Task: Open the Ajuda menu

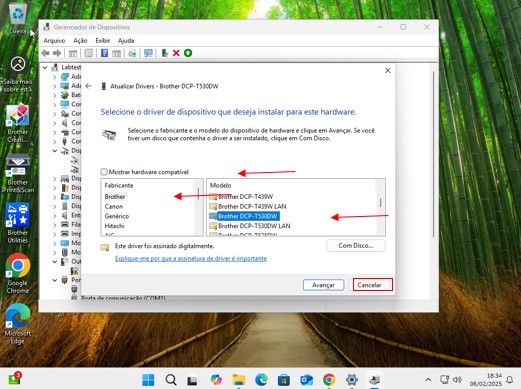Action: coord(126,41)
